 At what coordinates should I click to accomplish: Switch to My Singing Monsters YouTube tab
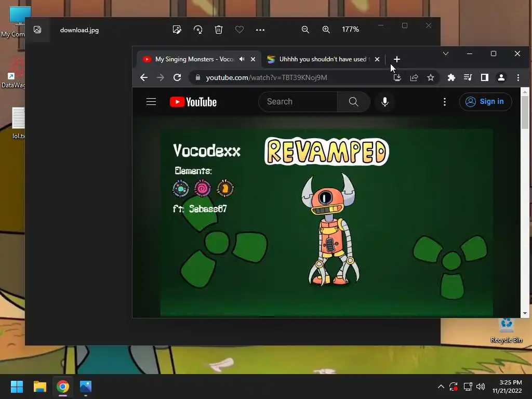click(194, 59)
